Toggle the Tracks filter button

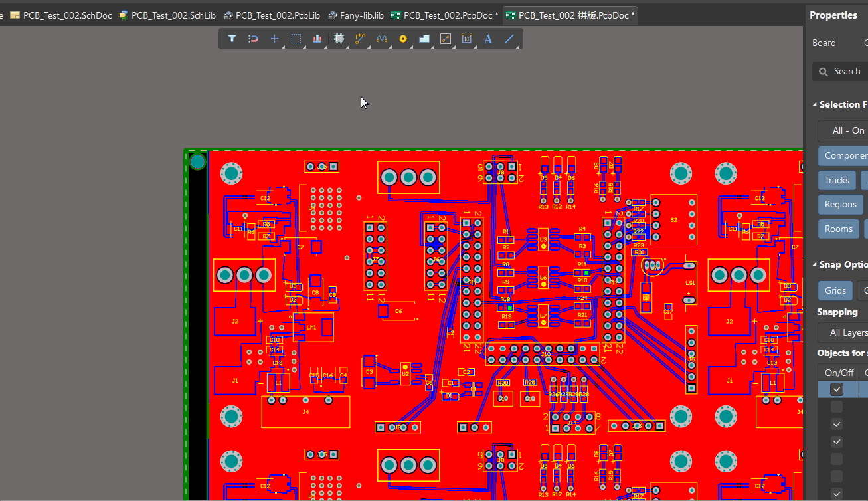(837, 180)
